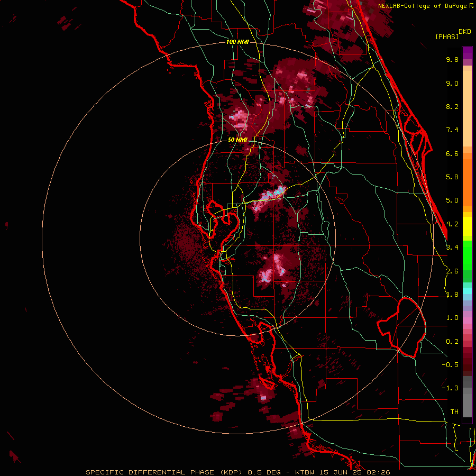Click the 3.4 value on the color scale
This screenshot has height=476, width=476.
(x=452, y=248)
